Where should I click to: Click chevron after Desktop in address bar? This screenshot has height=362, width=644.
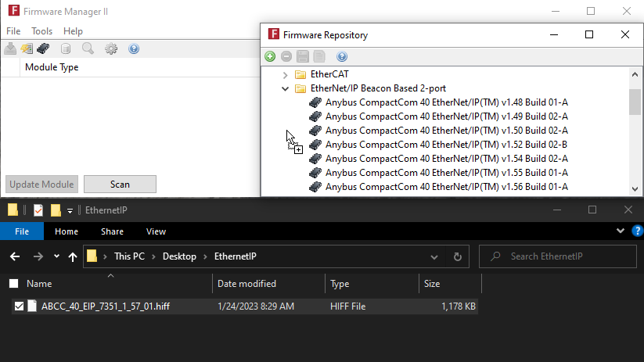(205, 256)
